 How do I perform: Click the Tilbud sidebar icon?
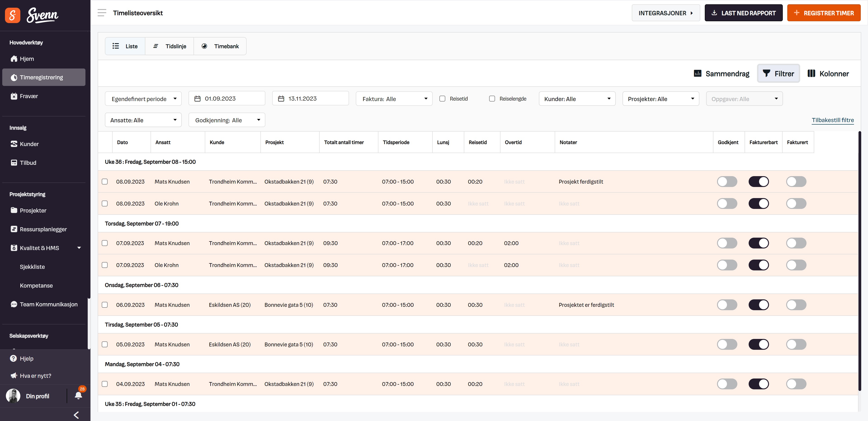pos(14,163)
